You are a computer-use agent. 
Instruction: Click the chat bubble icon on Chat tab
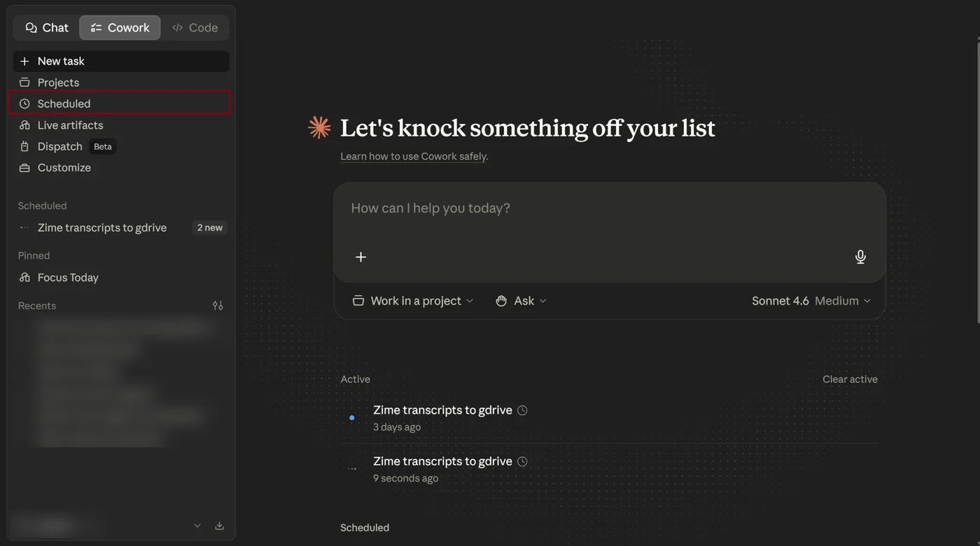(x=31, y=27)
